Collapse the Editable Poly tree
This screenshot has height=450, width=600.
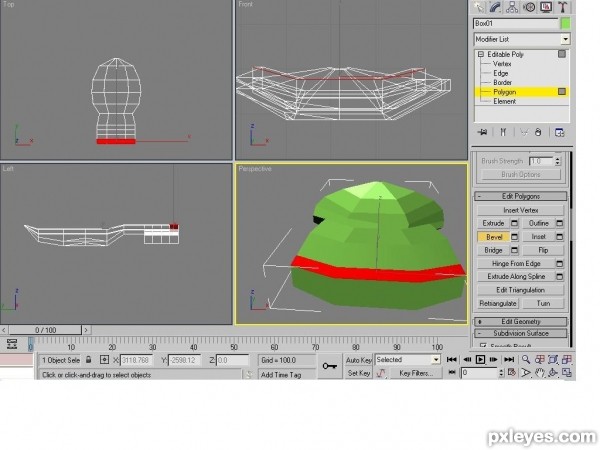481,54
